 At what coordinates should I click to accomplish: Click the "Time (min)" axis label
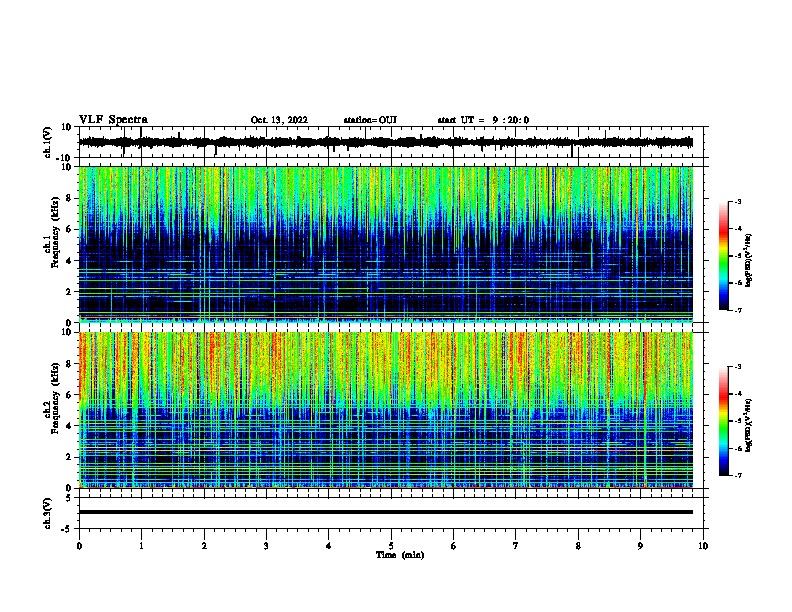pyautogui.click(x=400, y=555)
